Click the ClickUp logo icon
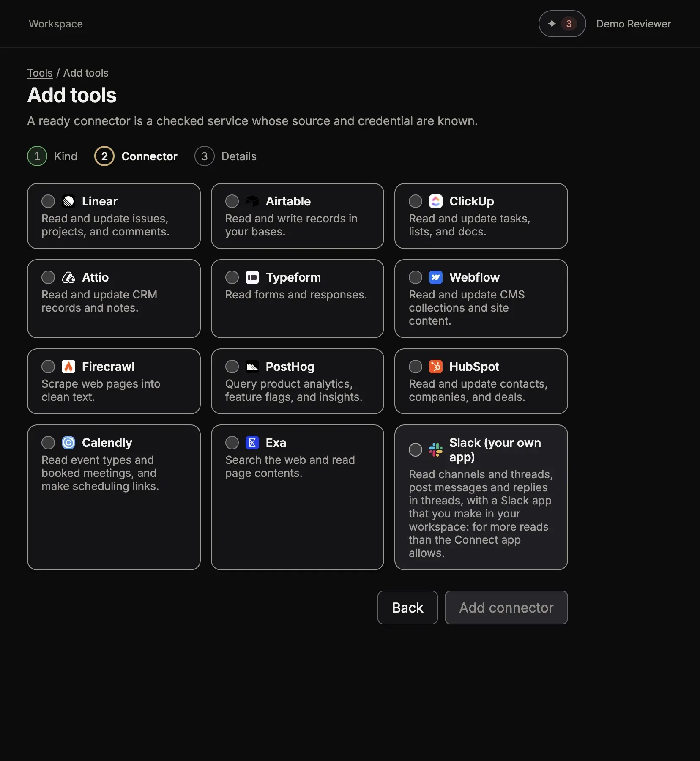 coord(436,201)
